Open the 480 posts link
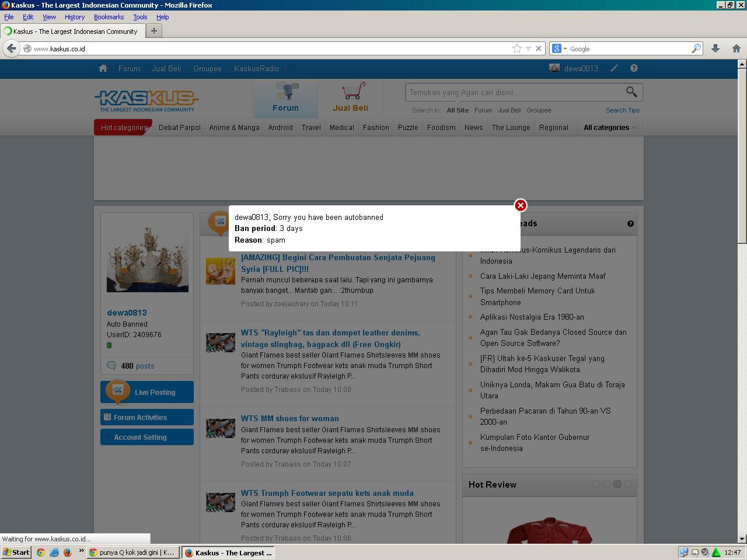747x560 pixels. [x=138, y=366]
